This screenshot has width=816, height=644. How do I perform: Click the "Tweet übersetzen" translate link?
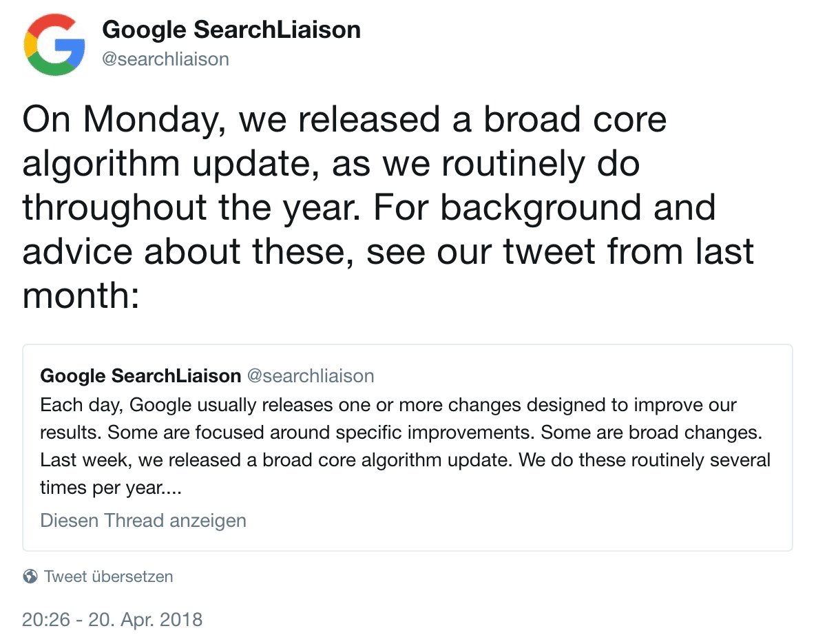point(108,577)
